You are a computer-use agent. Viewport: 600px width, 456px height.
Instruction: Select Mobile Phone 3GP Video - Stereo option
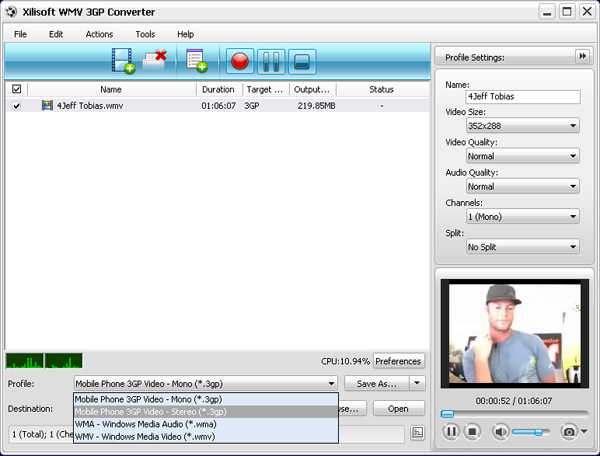click(206, 412)
